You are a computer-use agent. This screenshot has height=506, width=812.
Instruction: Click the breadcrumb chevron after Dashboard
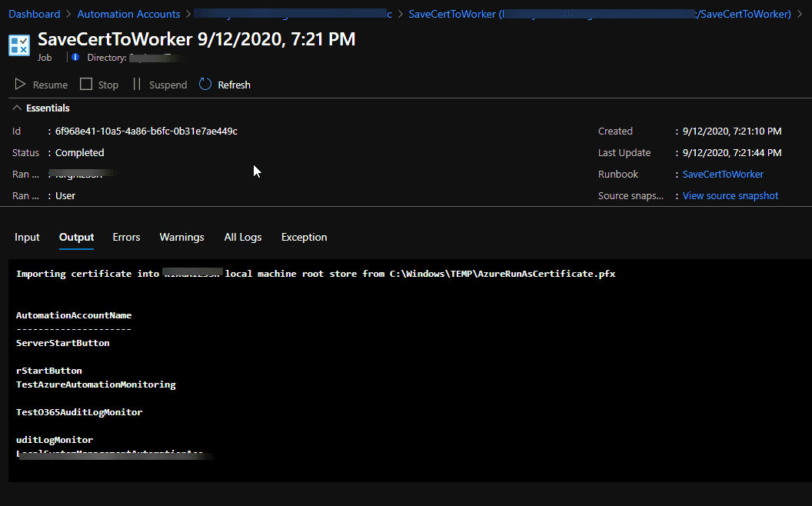click(x=69, y=14)
